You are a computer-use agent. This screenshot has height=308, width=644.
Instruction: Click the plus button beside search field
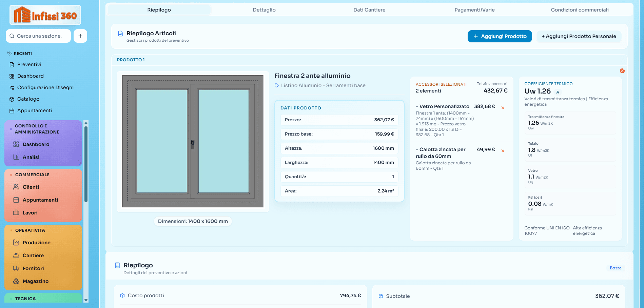[x=80, y=36]
